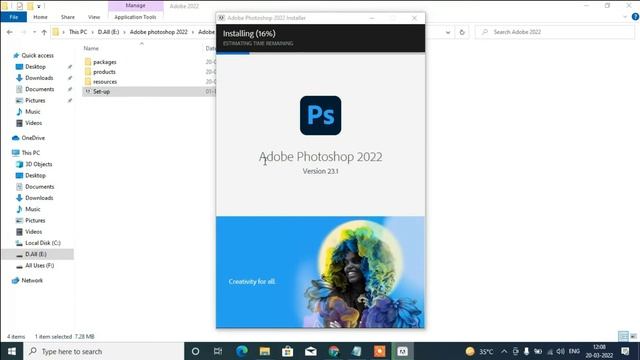This screenshot has width=640, height=360.
Task: Open Microsoft Store from taskbar
Action: click(288, 351)
